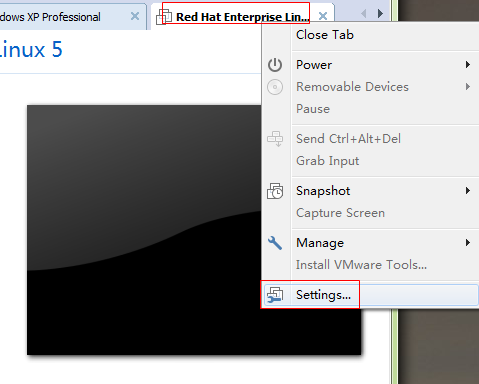Expand the Snapshot submenu arrow
479x384 pixels.
(x=468, y=191)
